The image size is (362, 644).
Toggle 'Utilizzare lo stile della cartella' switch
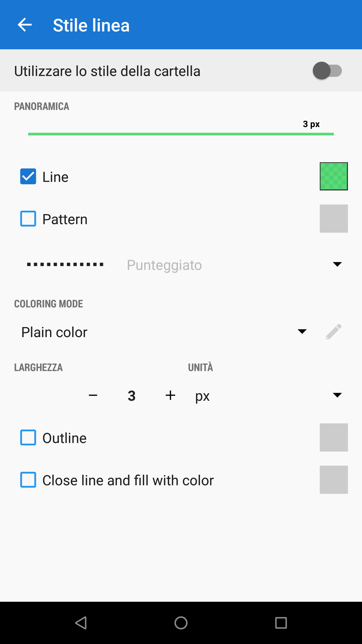[327, 71]
